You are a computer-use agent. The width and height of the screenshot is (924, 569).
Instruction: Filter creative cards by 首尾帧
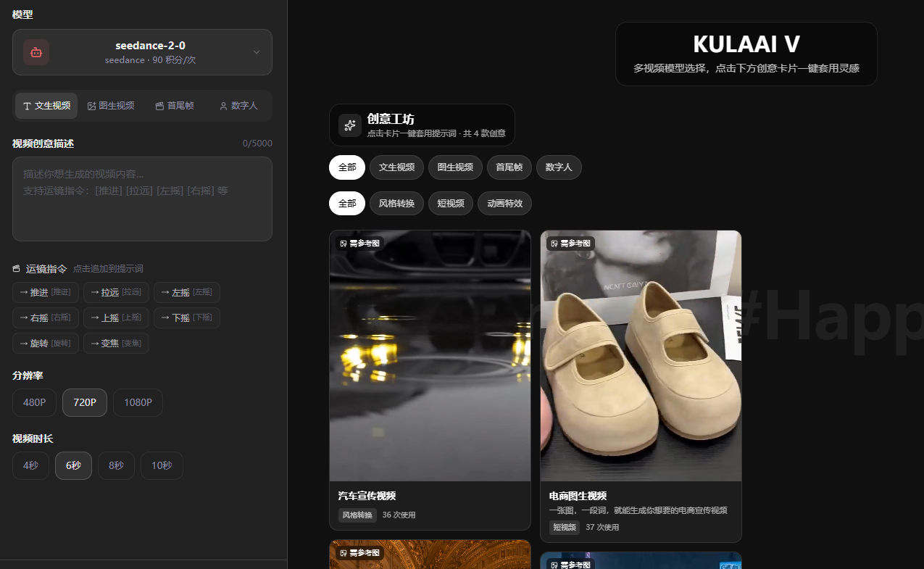click(509, 167)
